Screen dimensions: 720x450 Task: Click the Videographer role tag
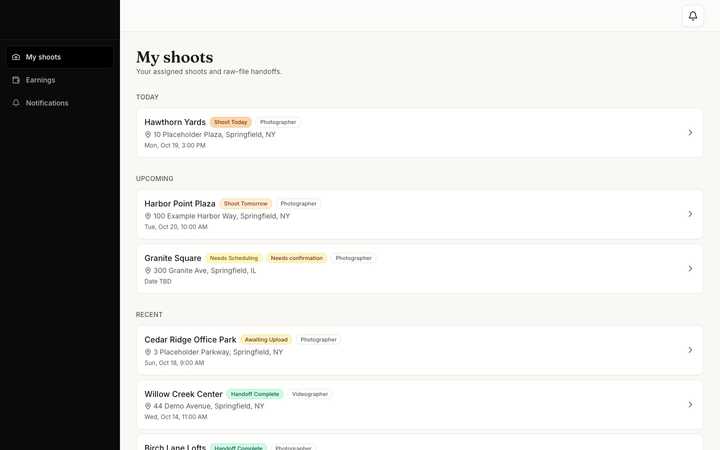(x=310, y=394)
